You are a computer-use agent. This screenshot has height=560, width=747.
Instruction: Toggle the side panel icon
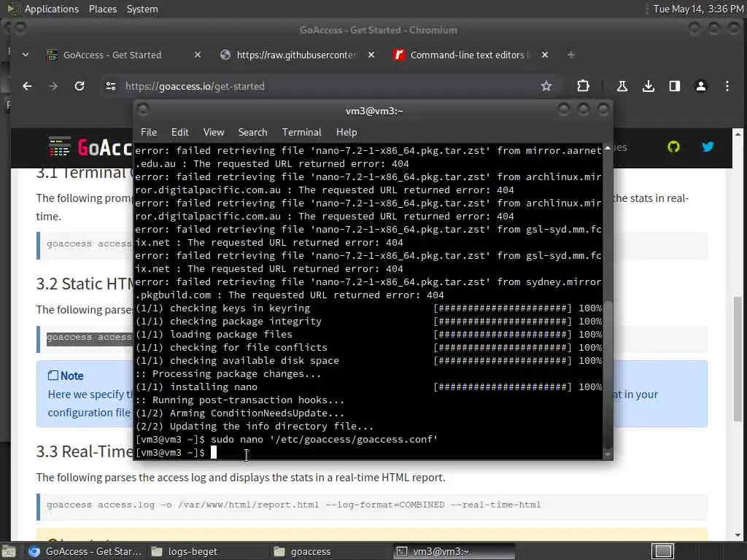(x=675, y=86)
